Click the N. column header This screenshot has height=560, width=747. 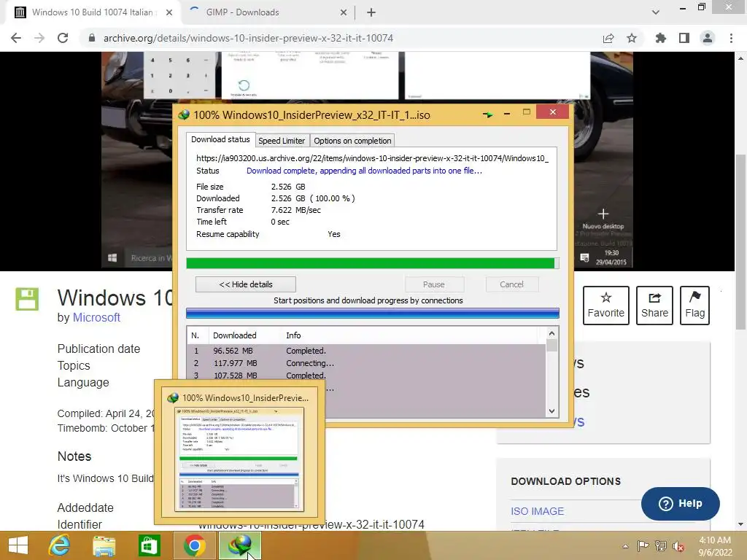[196, 335]
